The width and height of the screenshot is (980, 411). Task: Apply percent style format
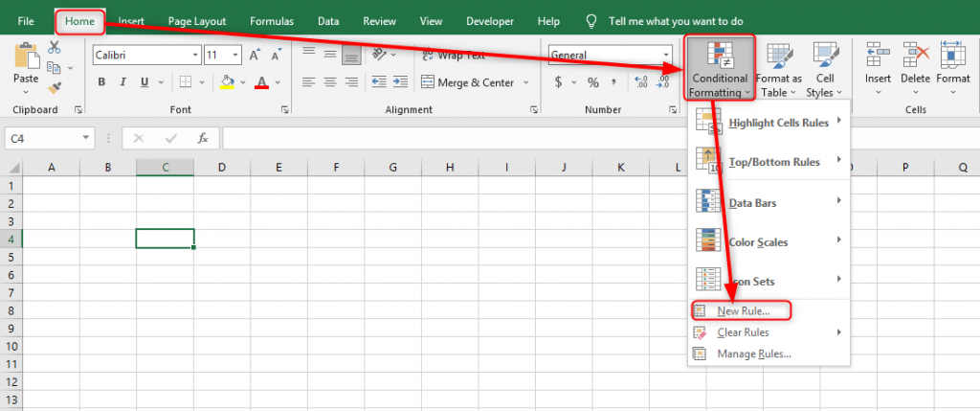pos(592,82)
